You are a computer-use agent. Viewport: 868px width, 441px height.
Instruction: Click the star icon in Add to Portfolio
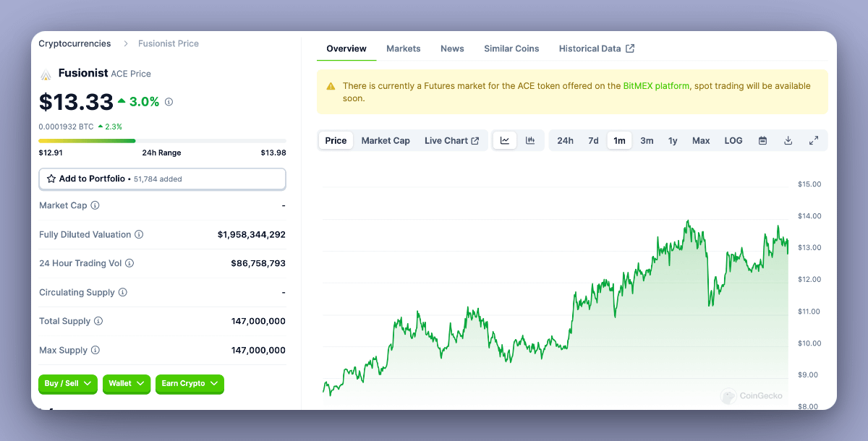(51, 179)
